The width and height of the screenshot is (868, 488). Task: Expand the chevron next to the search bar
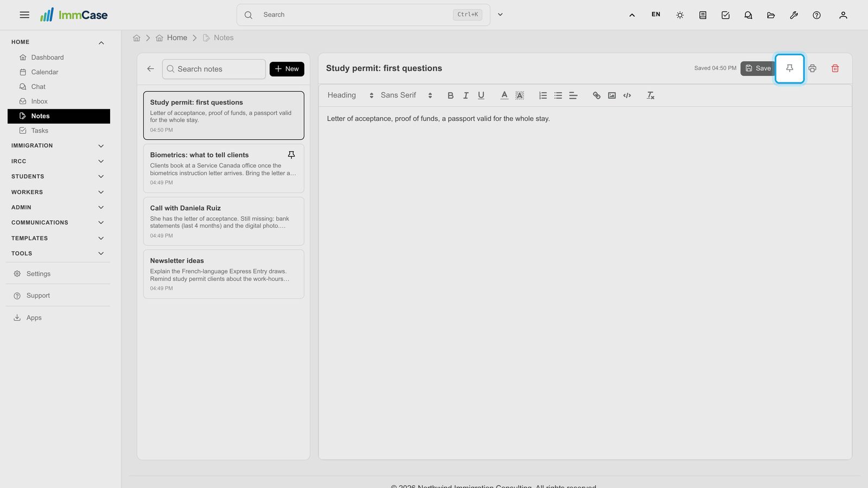[500, 15]
